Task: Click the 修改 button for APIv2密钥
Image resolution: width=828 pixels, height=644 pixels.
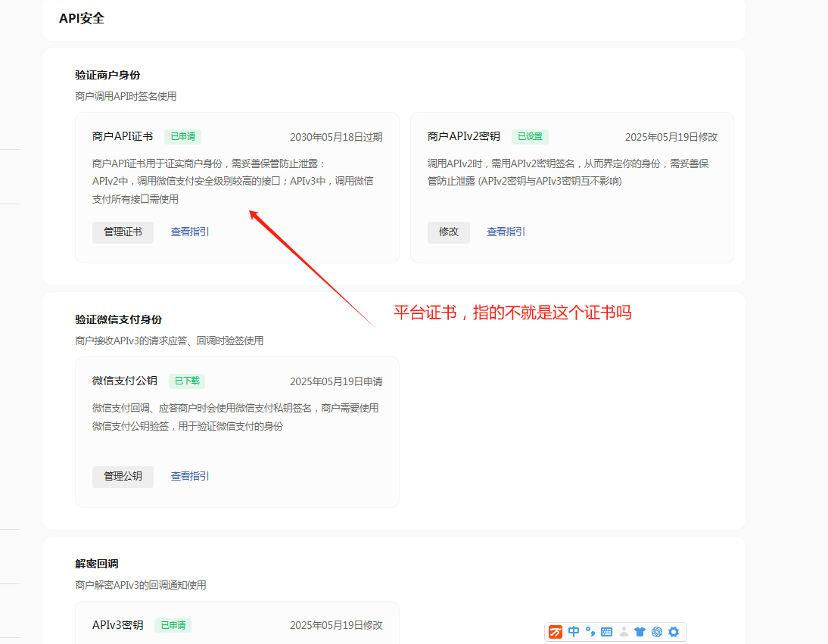Action: 448,232
